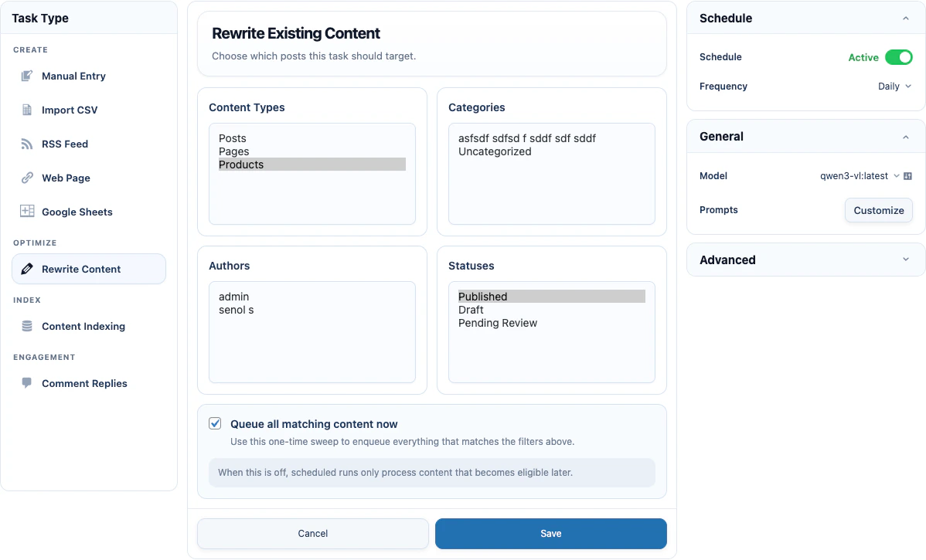The width and height of the screenshot is (926, 560).
Task: Select the Rewrite Content task type
Action: point(89,269)
